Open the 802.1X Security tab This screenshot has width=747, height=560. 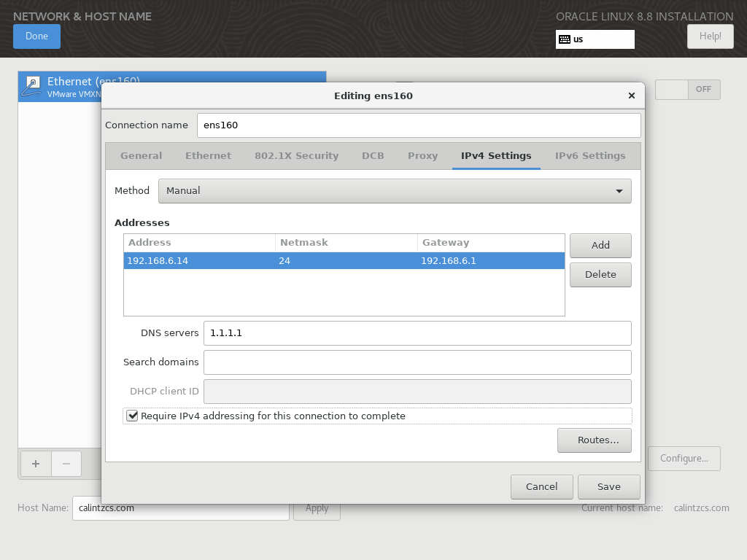pyautogui.click(x=296, y=156)
